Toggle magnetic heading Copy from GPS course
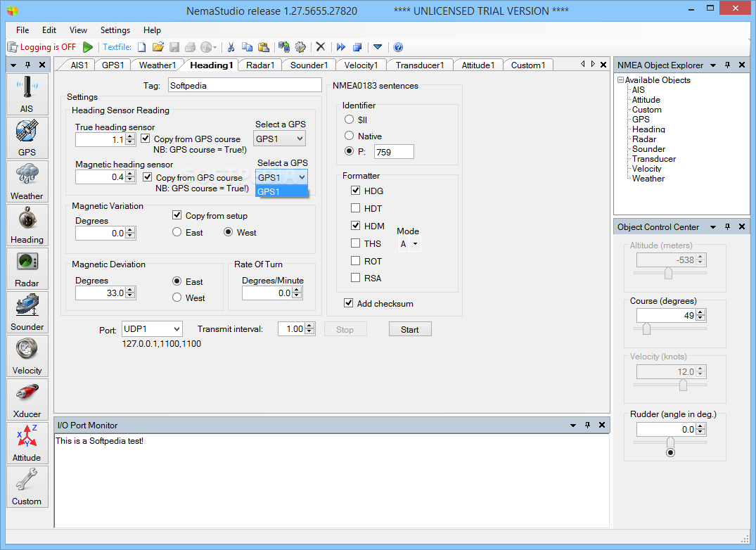756x550 pixels. coord(148,177)
